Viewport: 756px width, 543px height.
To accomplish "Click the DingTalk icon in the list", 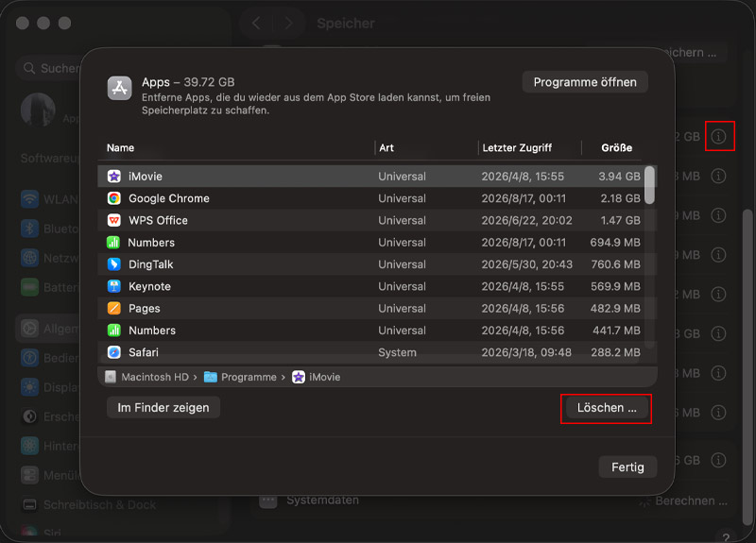I will pyautogui.click(x=113, y=264).
